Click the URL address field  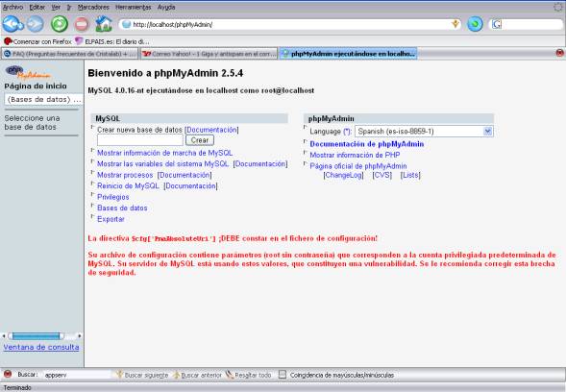[289, 24]
